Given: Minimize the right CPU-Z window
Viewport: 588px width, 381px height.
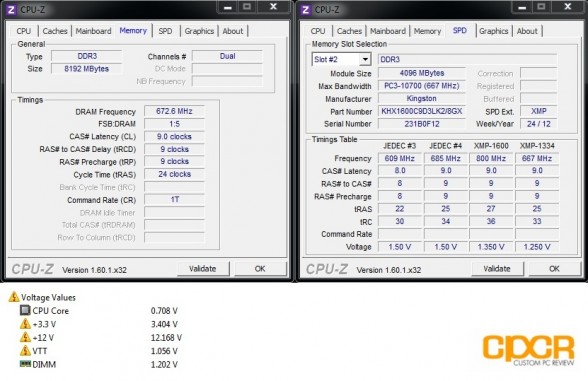Looking at the screenshot, I should click(522, 7).
